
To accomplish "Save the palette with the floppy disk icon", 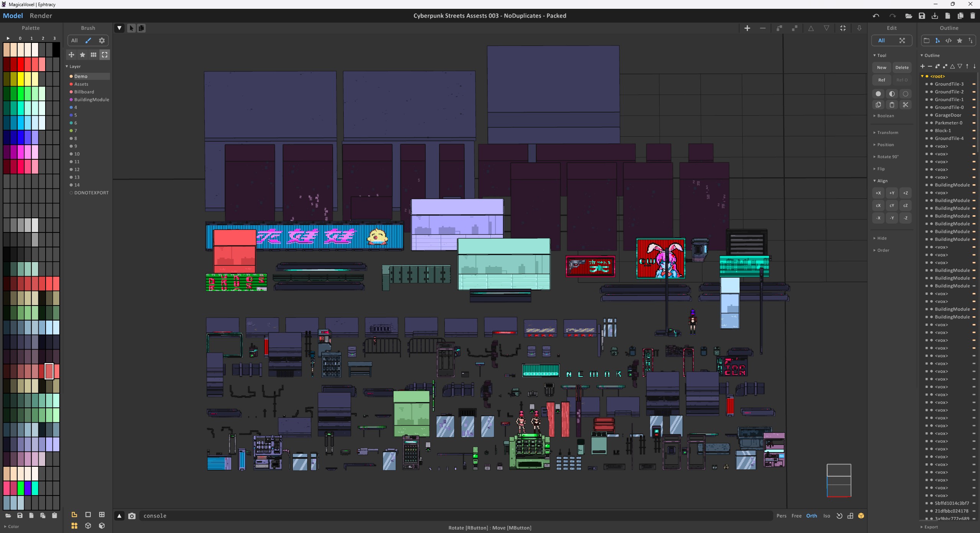I will pos(20,515).
